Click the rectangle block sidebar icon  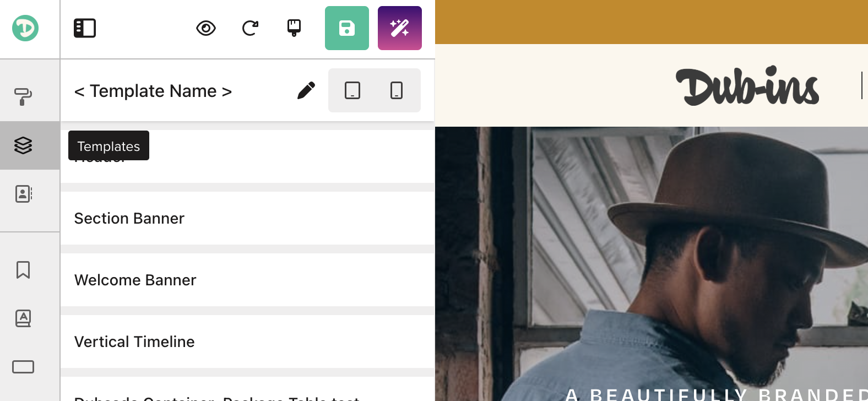23,367
